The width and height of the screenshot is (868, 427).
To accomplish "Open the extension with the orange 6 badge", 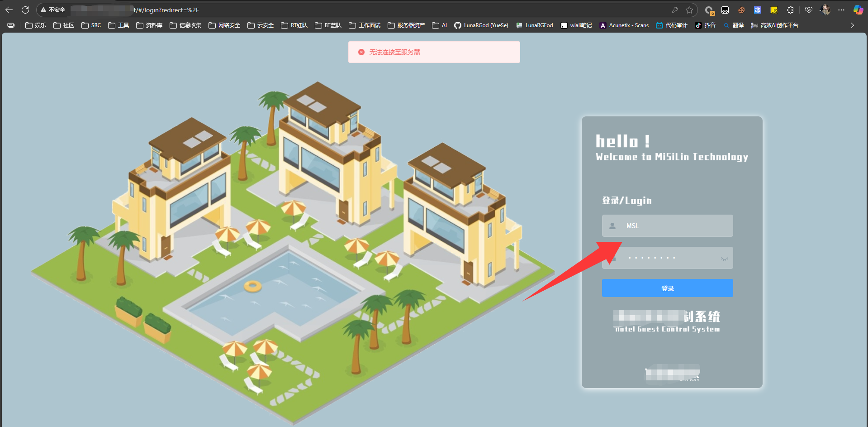I will coord(709,10).
